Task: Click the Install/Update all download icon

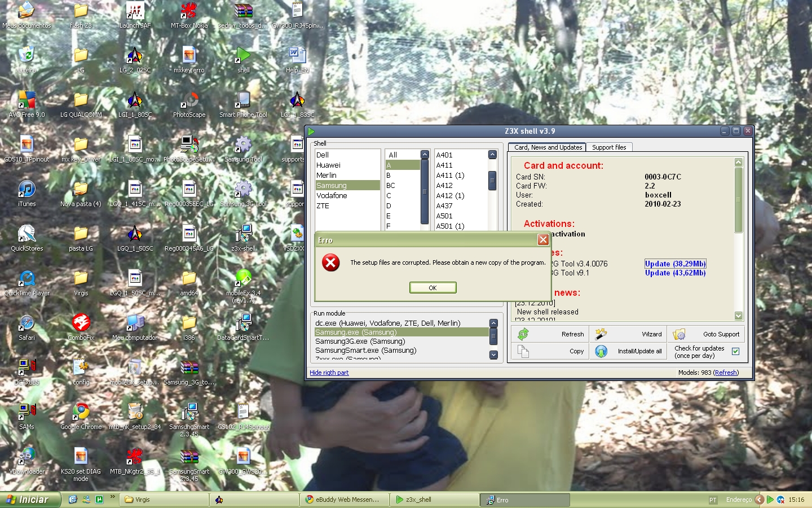Action: point(601,351)
